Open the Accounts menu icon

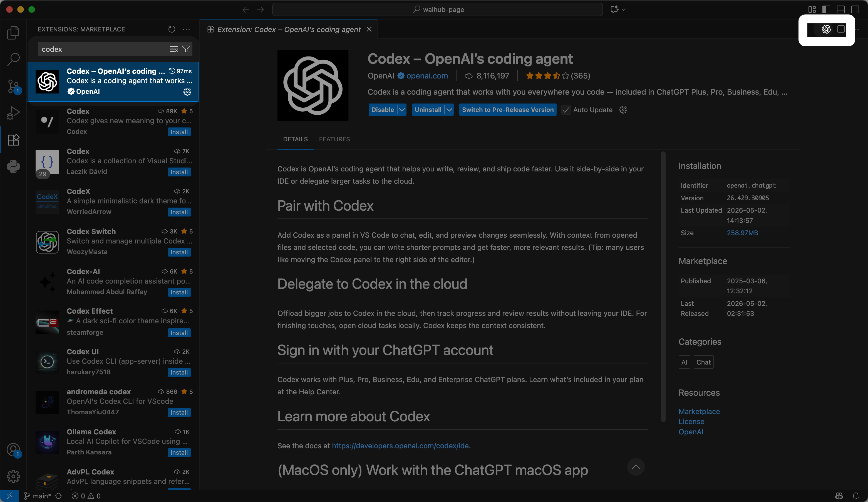(13, 450)
